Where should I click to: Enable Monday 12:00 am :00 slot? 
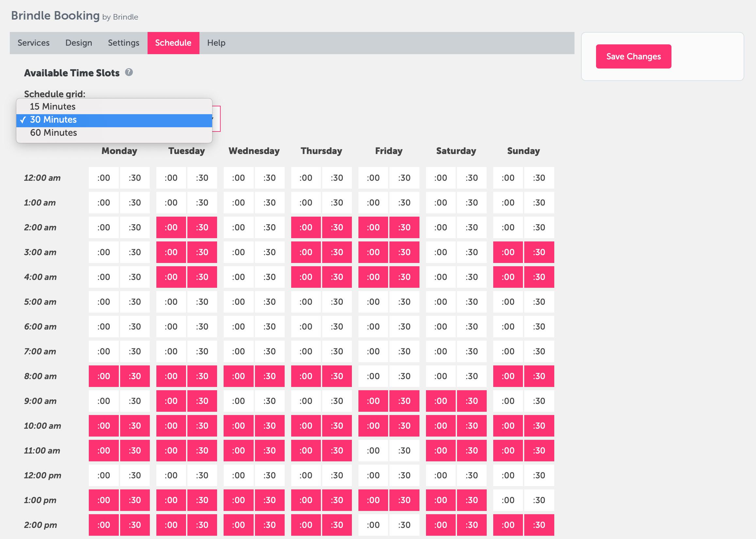(103, 178)
